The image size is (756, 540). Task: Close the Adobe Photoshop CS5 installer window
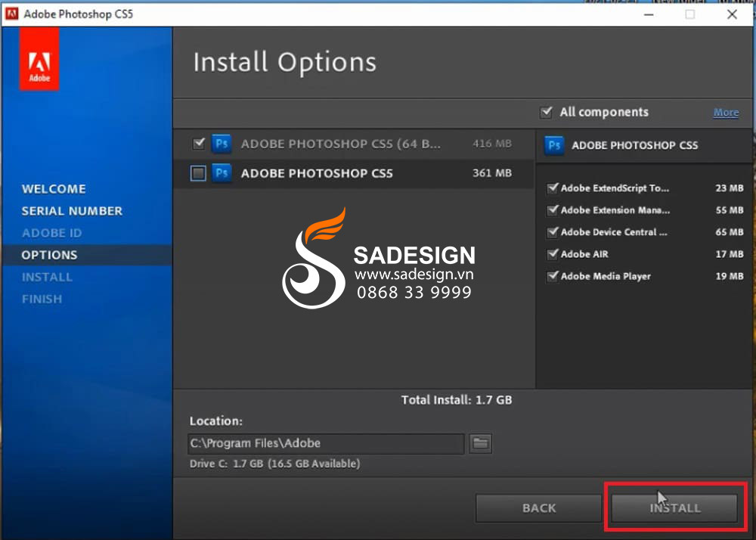[732, 14]
